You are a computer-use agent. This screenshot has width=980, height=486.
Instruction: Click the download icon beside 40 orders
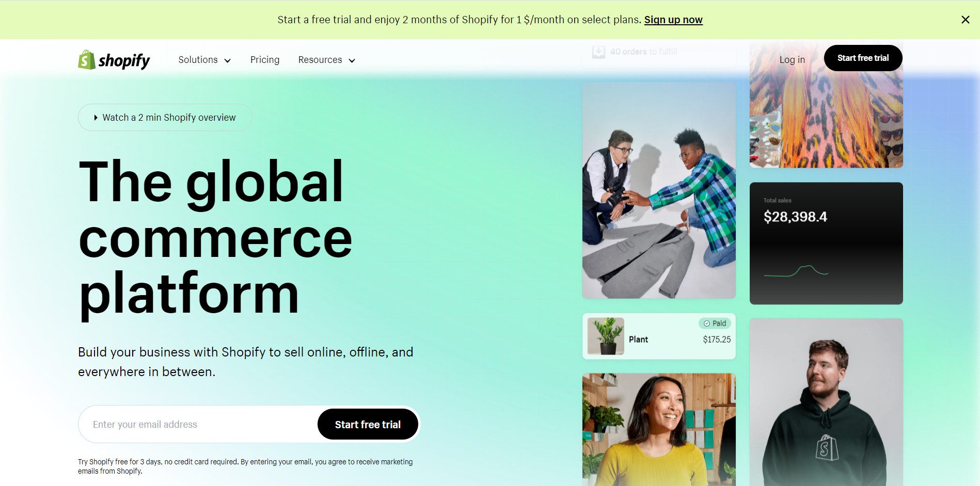598,52
